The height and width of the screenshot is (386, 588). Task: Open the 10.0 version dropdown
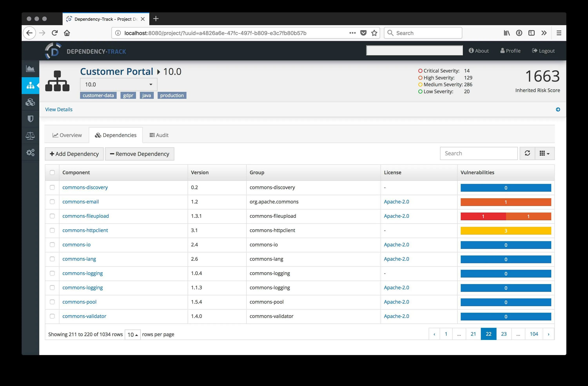point(119,84)
